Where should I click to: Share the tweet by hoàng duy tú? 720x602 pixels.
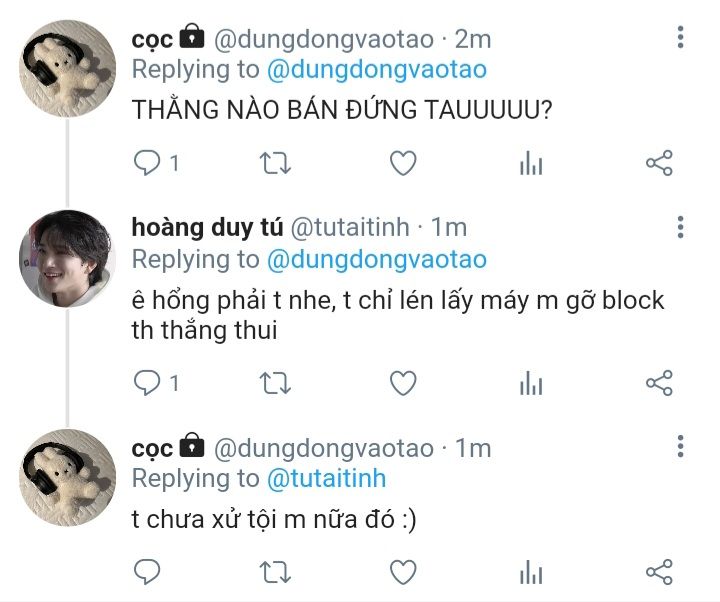[x=659, y=383]
